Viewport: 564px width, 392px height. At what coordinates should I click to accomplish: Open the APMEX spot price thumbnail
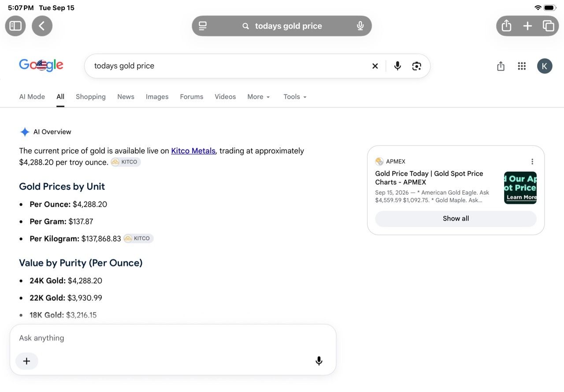(x=520, y=188)
